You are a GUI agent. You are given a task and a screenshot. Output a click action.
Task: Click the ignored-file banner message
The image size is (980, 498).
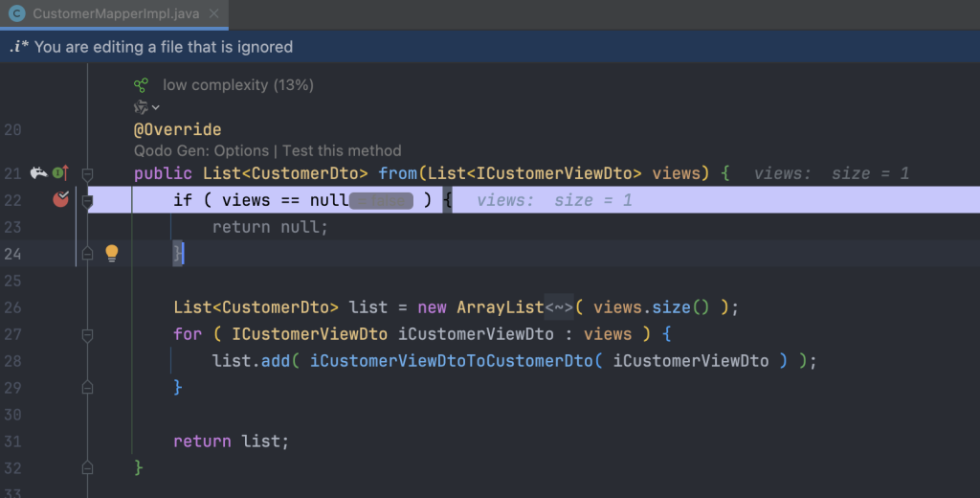(x=164, y=47)
